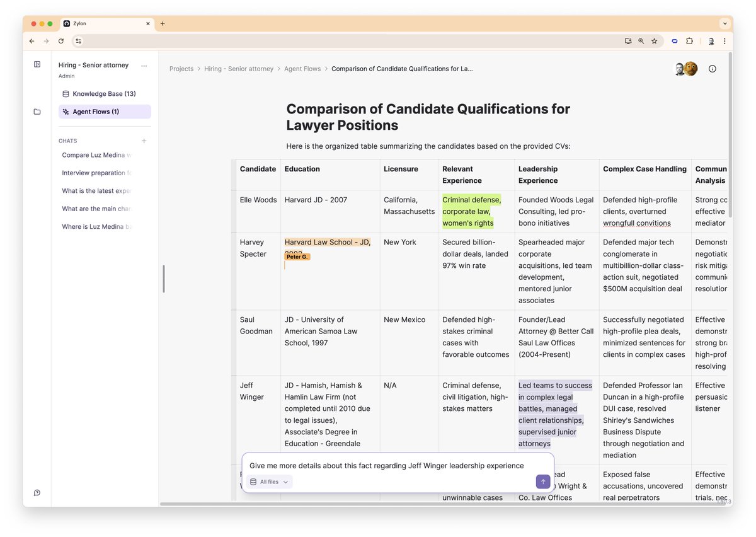Click the Complex Case Handling column header

[x=645, y=175]
